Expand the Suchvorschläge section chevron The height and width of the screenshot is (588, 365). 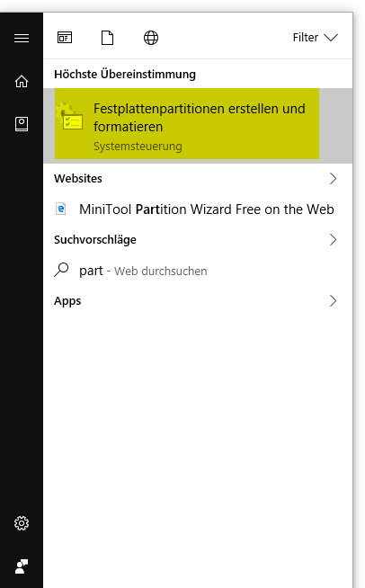click(x=333, y=240)
